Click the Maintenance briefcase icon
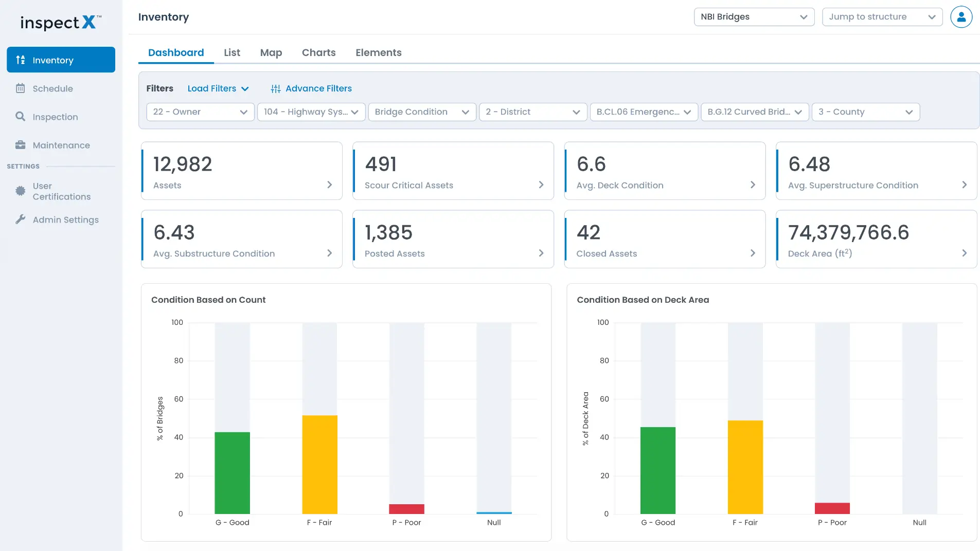The height and width of the screenshot is (551, 980). [x=20, y=145]
